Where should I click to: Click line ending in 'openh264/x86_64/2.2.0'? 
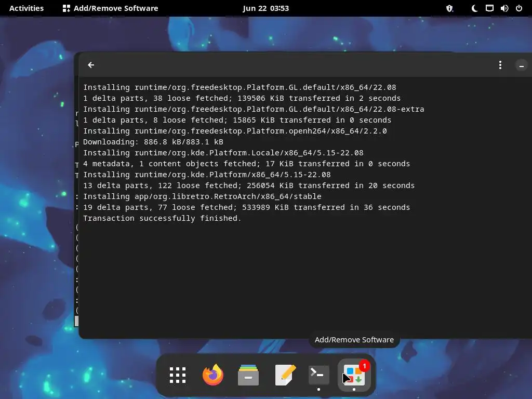point(235,131)
